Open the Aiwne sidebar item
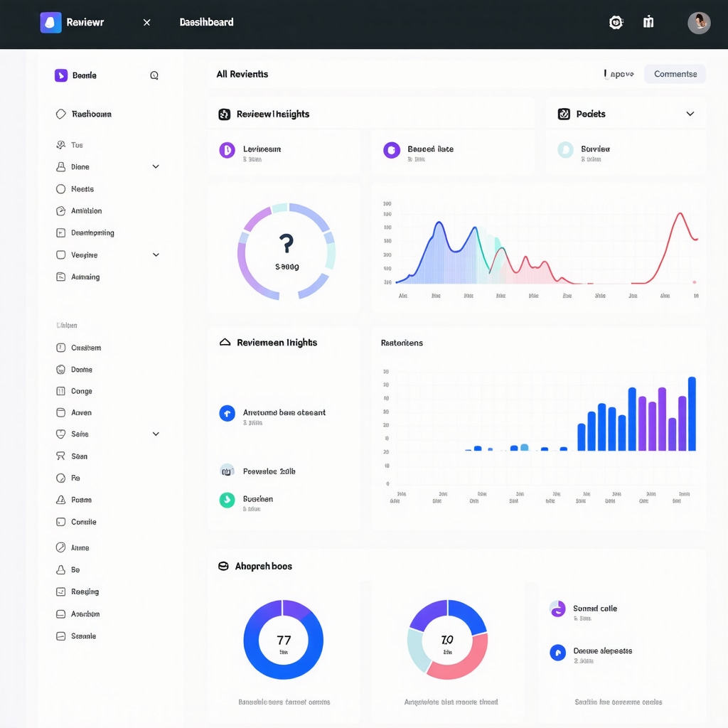Viewport: 728px width, 728px height. tap(73, 547)
